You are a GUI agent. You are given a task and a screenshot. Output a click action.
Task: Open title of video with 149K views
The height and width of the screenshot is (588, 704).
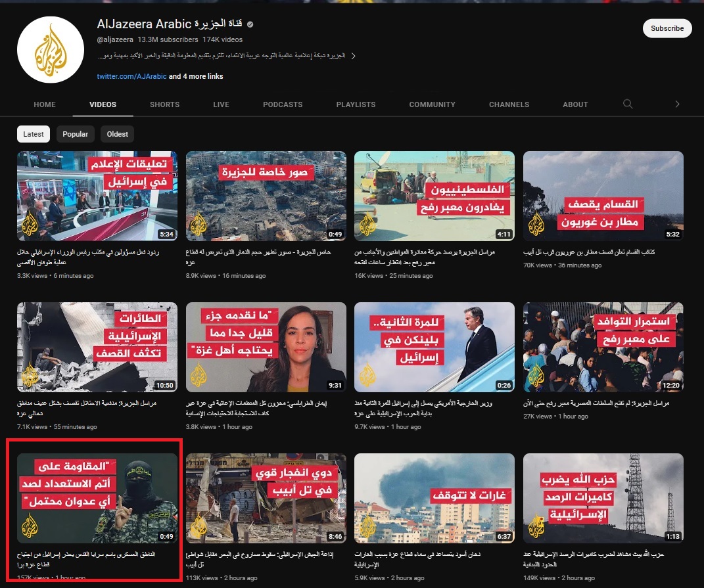click(x=594, y=559)
